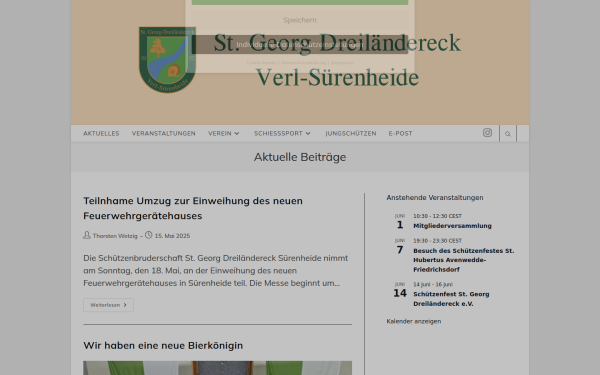Click the Weiterlesen button
Image resolution: width=600 pixels, height=375 pixels.
109,305
